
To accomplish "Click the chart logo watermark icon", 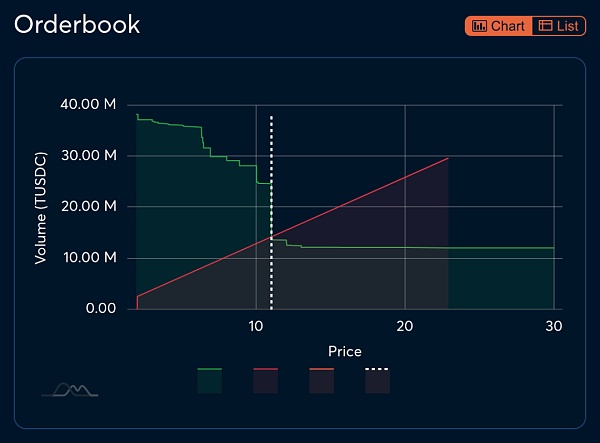I will (x=69, y=389).
